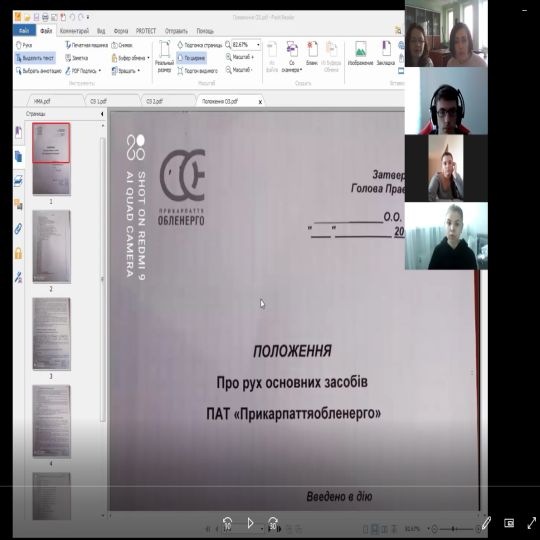Open the ОЗ 2.pdf document tab
Viewport: 540px width, 540px height.
pos(168,101)
